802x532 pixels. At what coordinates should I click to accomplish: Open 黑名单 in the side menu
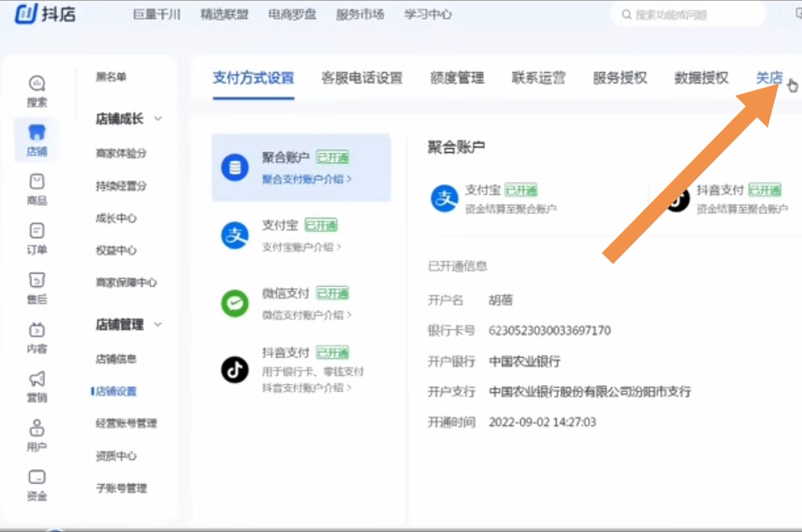point(111,77)
